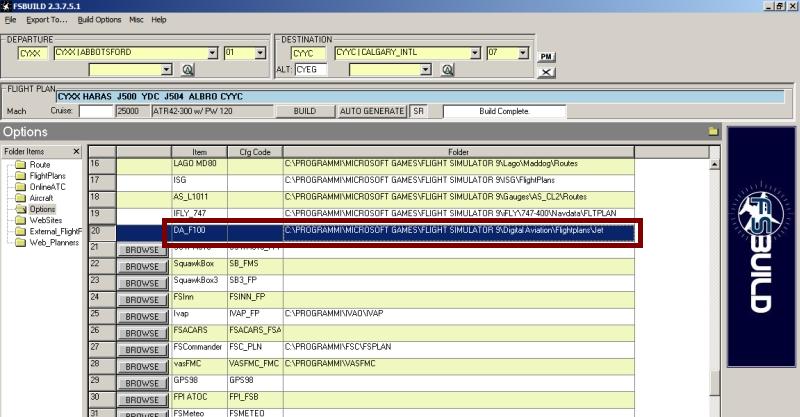Click the C:\PROGRAMMI\VASFMC folder path cell
This screenshot has width=800, height=417.
(459, 366)
